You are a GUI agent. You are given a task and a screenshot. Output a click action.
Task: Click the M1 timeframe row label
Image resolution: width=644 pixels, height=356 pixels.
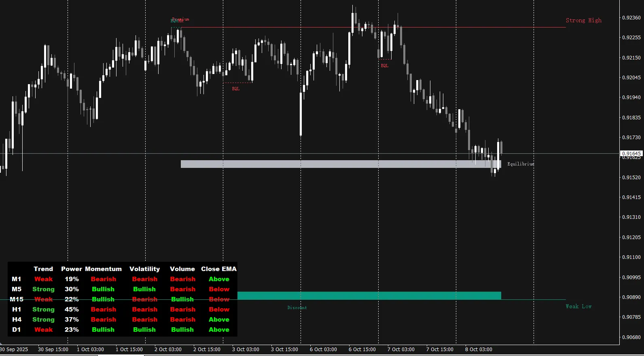click(x=17, y=279)
